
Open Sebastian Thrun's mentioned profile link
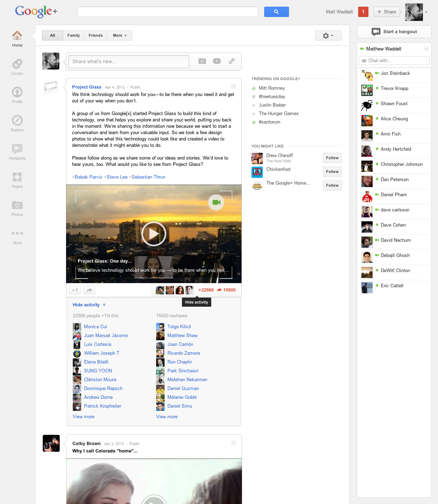(x=148, y=177)
